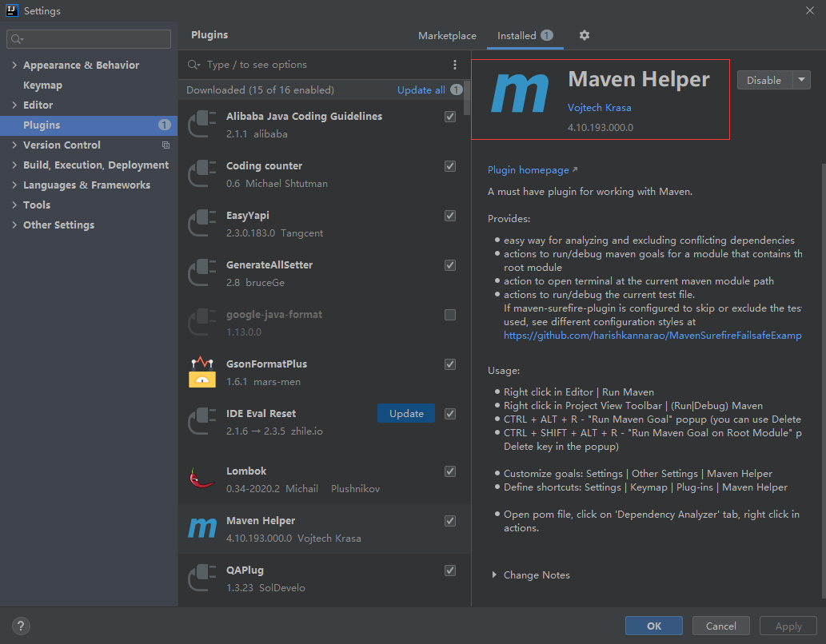Screen dimensions: 826x644
Task: Click the Lombok chili pepper icon
Action: pos(202,478)
